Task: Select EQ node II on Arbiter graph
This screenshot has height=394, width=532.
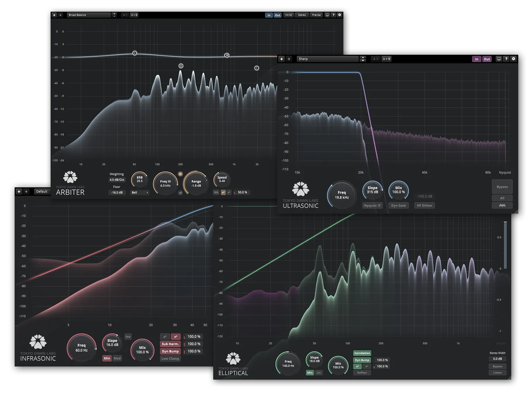Action: [x=181, y=66]
